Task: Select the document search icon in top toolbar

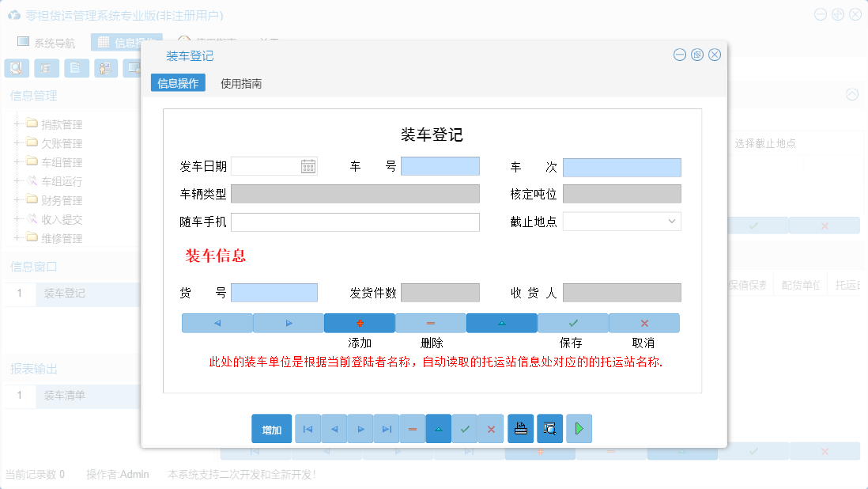Action: (x=17, y=68)
